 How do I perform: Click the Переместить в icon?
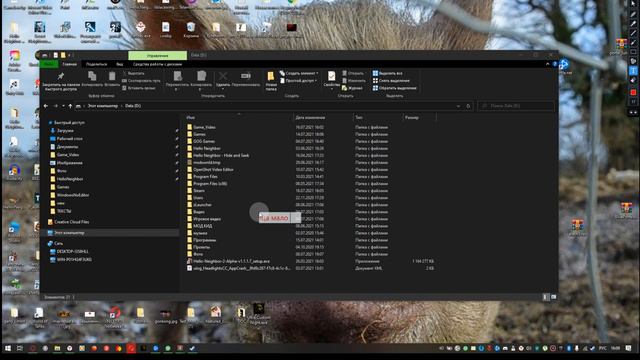tap(178, 77)
